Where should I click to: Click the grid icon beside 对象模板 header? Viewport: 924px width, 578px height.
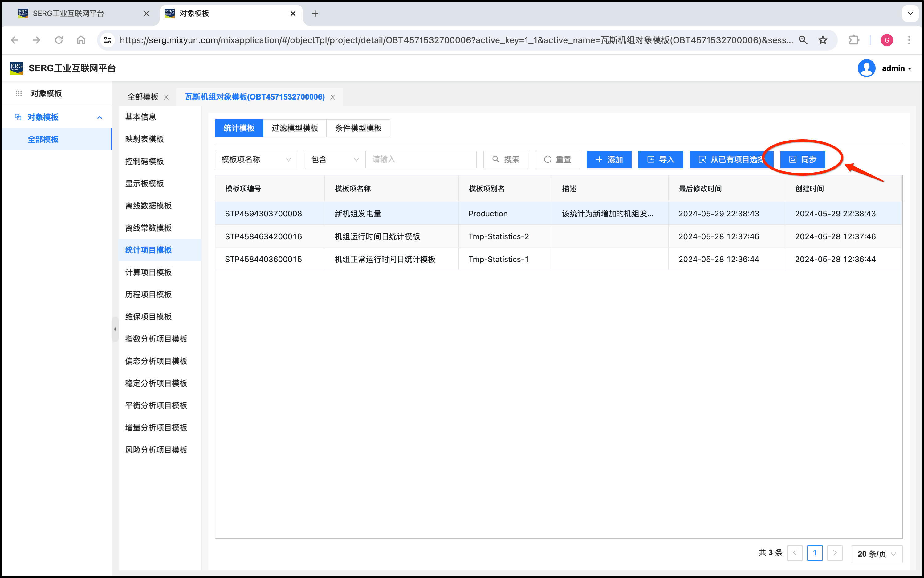tap(19, 93)
